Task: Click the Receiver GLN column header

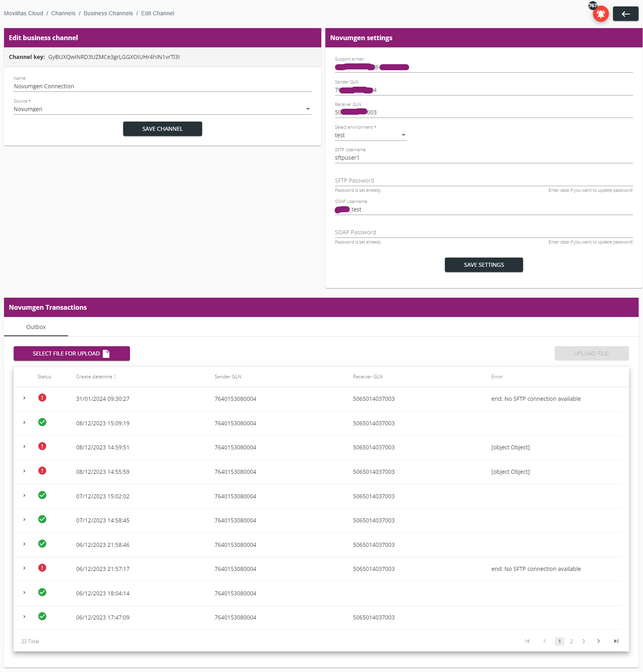Action: click(x=368, y=377)
